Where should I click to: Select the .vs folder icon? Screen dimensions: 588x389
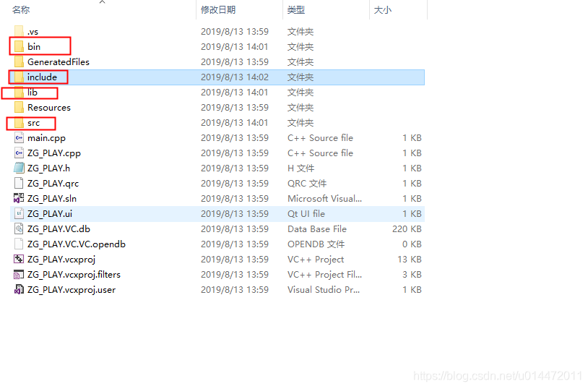(x=19, y=32)
